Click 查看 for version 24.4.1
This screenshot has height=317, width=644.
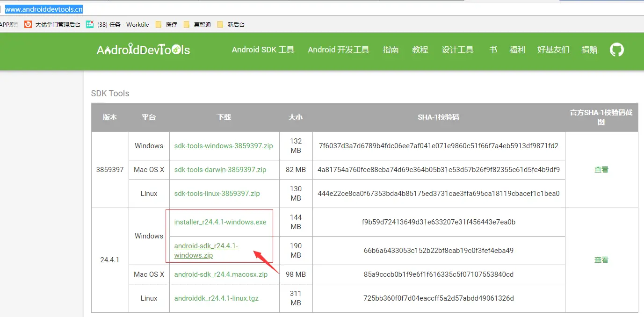601,260
